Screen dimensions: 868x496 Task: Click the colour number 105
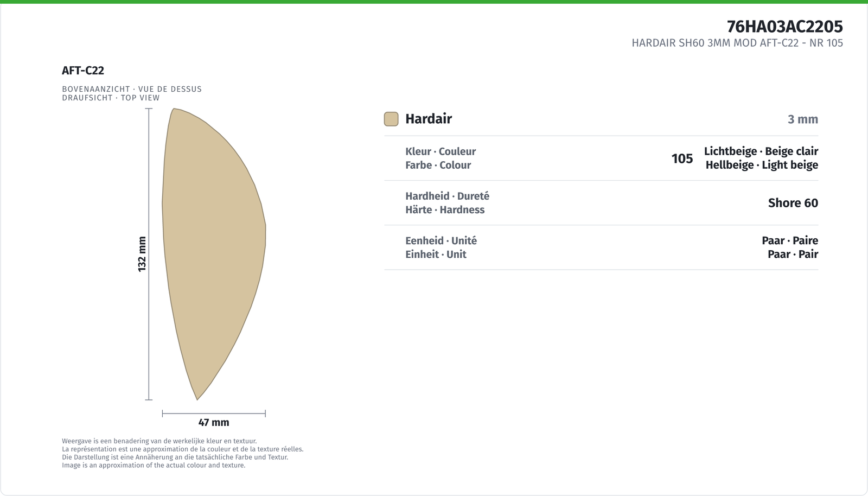pyautogui.click(x=682, y=158)
